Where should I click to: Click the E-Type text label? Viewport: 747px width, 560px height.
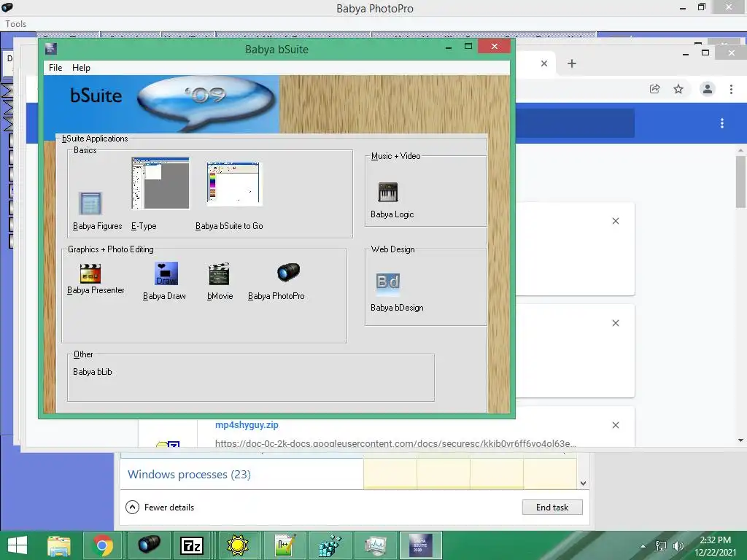coord(144,226)
